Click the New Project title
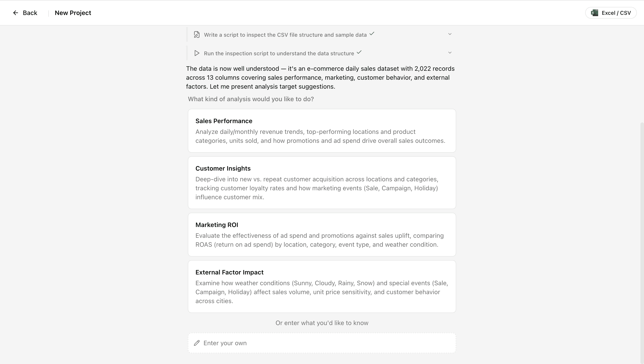Viewport: 644px width, 364px height. (x=73, y=13)
